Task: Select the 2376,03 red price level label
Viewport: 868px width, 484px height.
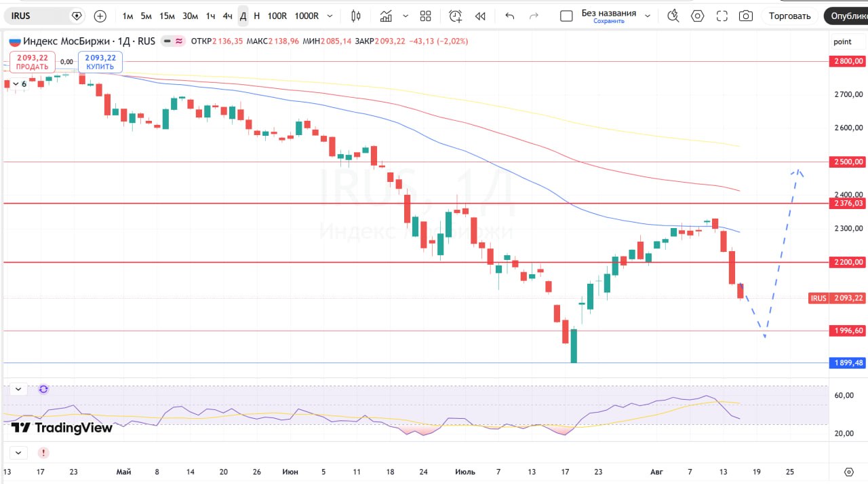Action: (848, 203)
